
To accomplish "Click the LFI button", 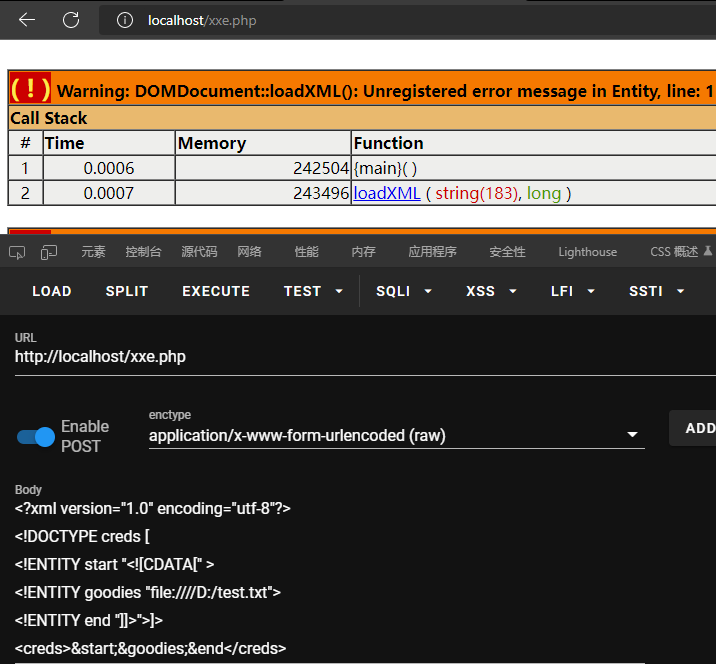I will [562, 291].
